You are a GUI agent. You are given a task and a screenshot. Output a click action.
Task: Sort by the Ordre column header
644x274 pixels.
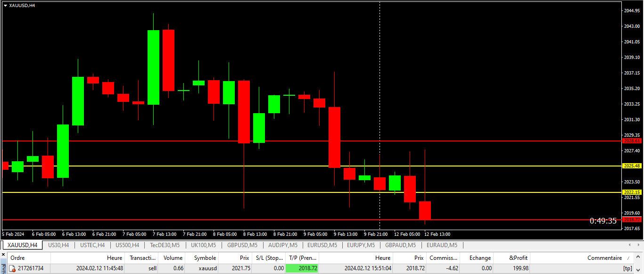pos(29,258)
